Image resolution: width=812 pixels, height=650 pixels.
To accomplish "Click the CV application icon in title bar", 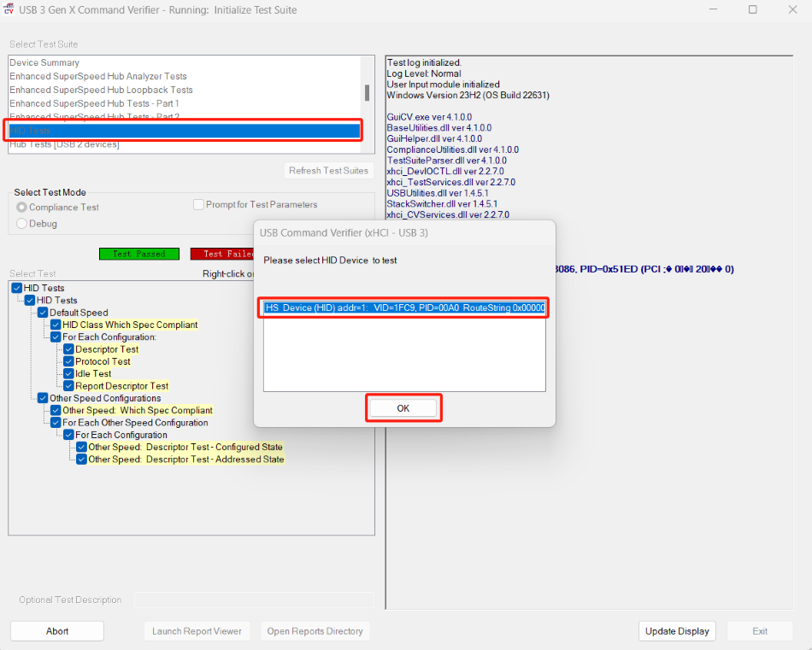I will [9, 9].
